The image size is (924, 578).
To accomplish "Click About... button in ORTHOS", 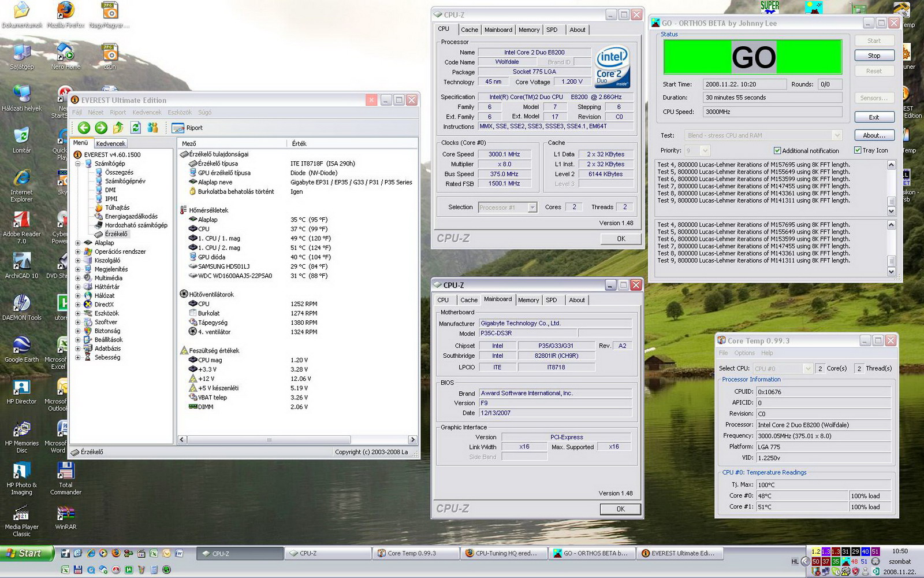I will 874,135.
